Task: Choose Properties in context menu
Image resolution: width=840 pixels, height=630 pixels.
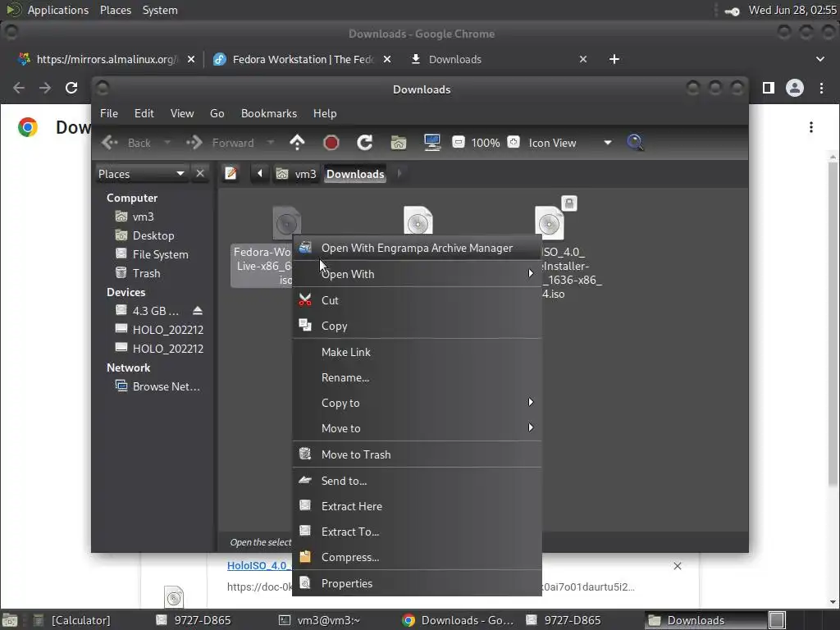Action: click(417, 583)
